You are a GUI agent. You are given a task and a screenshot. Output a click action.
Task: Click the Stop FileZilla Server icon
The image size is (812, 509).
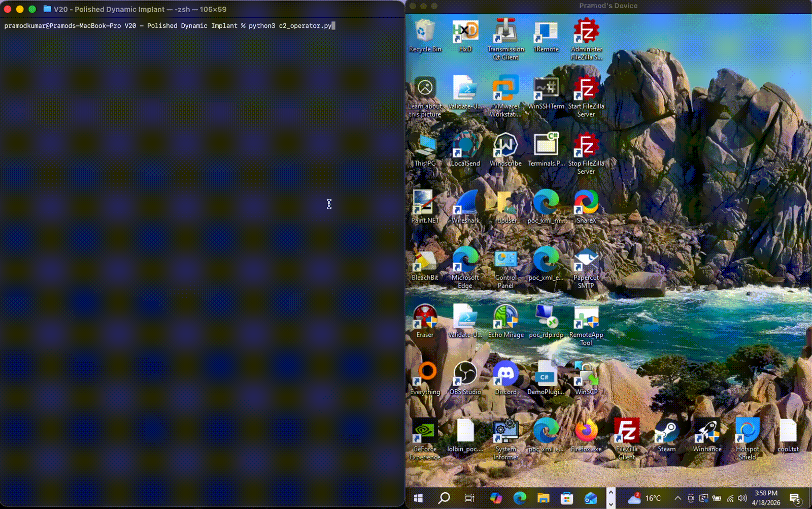(586, 153)
